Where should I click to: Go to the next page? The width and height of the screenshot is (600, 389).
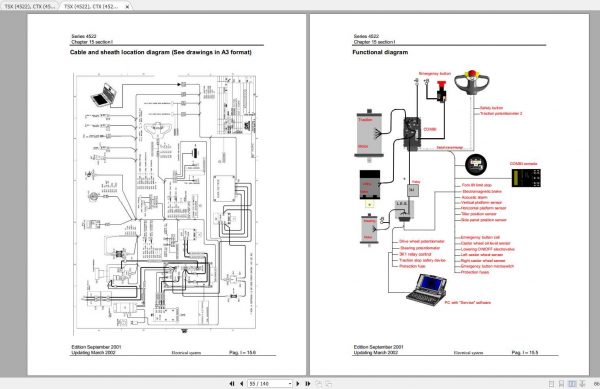click(298, 383)
